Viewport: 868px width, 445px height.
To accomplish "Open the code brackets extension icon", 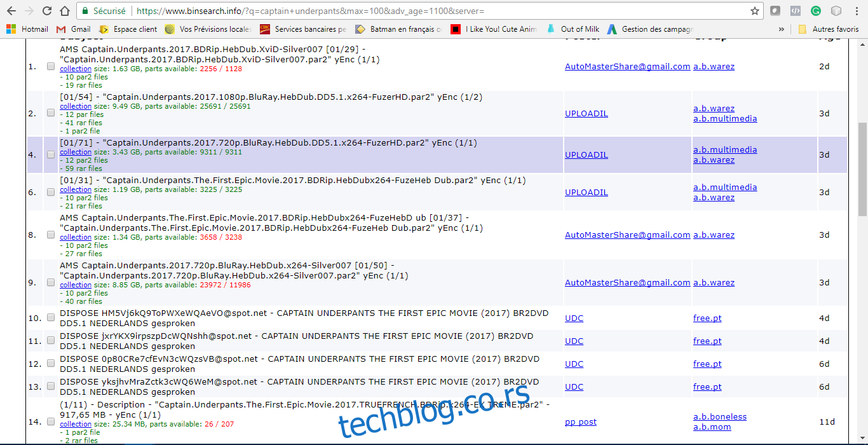I will pos(796,11).
